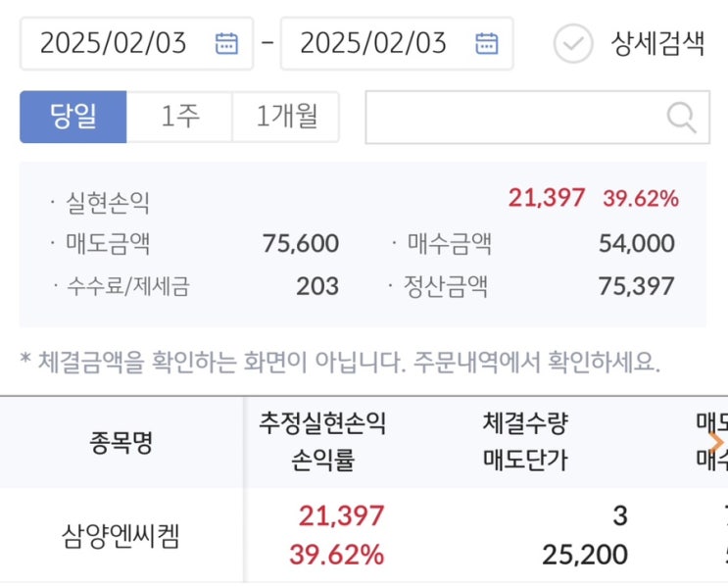Click the start date 2025/02/03 text

point(113,43)
